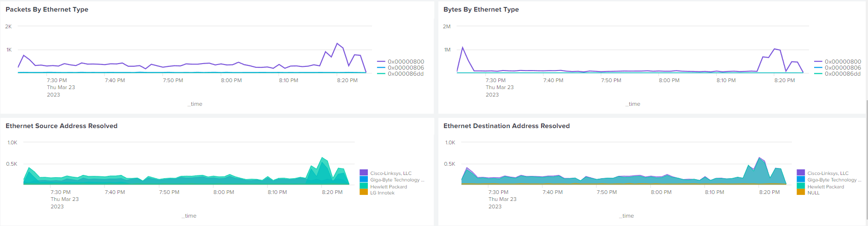Click blue Giga-Byte swatch in Destination Address legend
This screenshot has width=868, height=226.
[x=801, y=179]
